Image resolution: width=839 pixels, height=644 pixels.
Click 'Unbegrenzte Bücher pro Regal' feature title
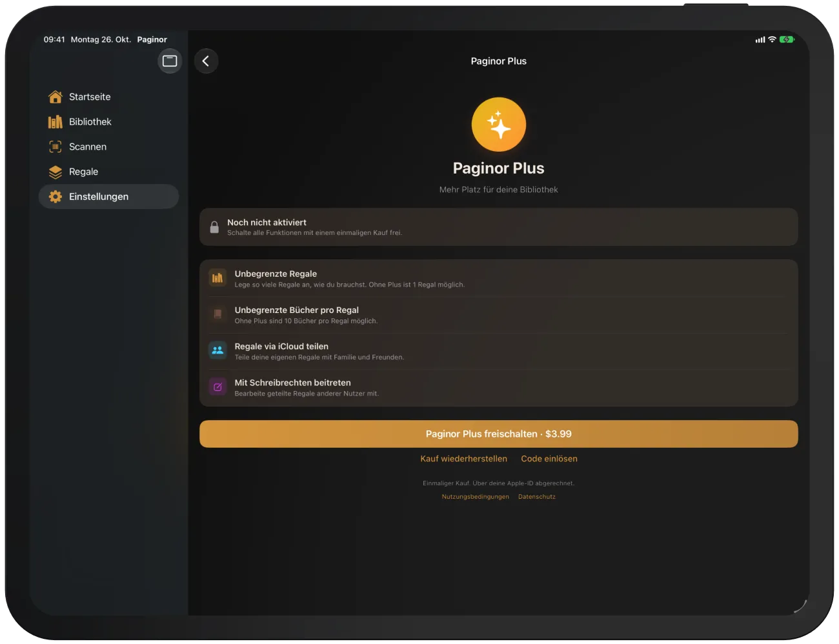coord(297,310)
